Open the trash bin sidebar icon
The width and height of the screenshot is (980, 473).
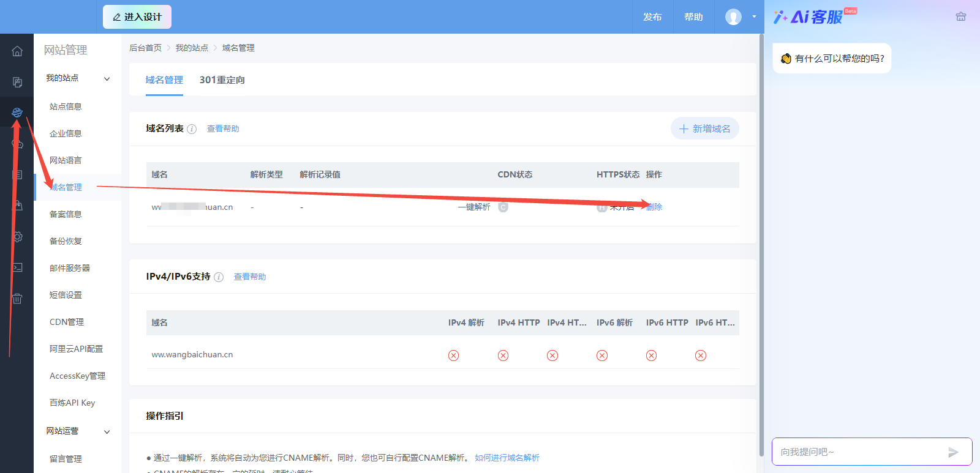pyautogui.click(x=17, y=299)
